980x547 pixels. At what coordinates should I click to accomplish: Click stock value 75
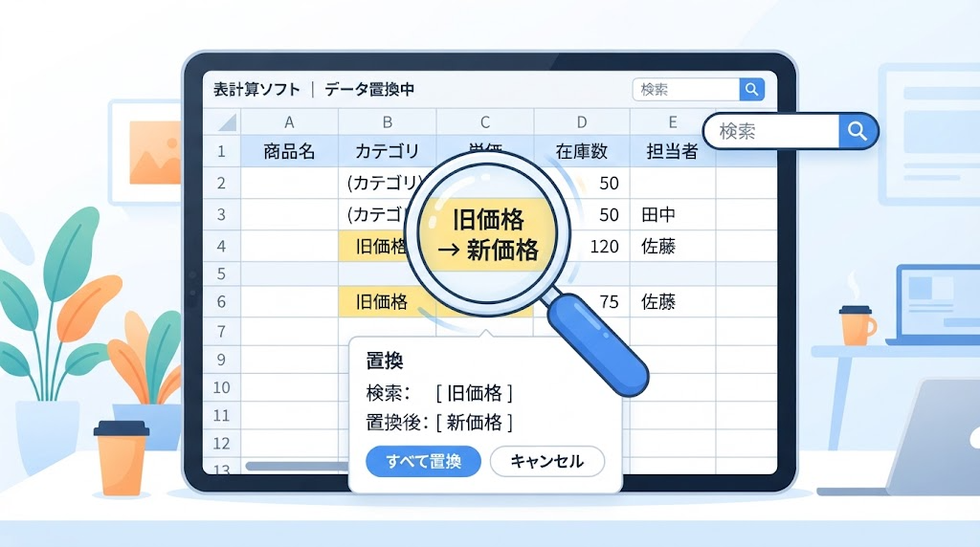pyautogui.click(x=608, y=301)
